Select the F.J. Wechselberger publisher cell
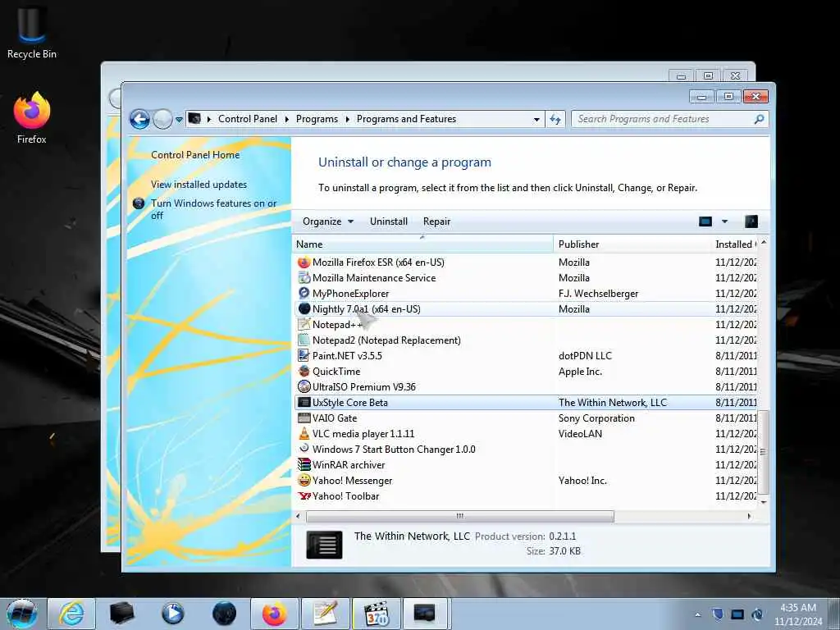Image resolution: width=840 pixels, height=630 pixels. coord(598,294)
